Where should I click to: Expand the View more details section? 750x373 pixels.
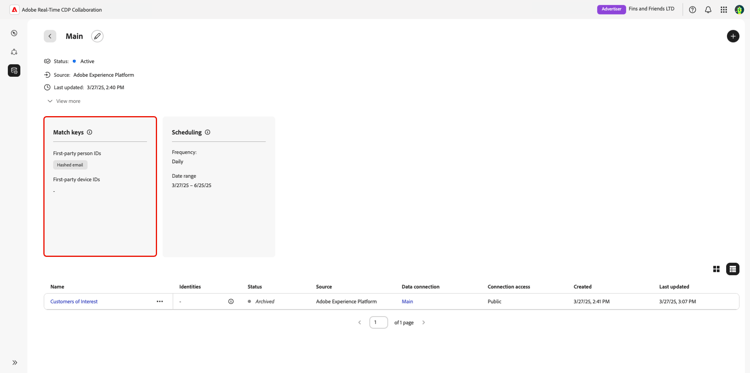(x=64, y=101)
